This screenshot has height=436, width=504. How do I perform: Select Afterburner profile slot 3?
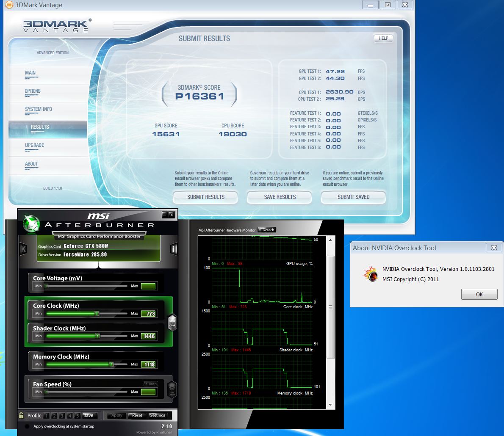pos(62,415)
